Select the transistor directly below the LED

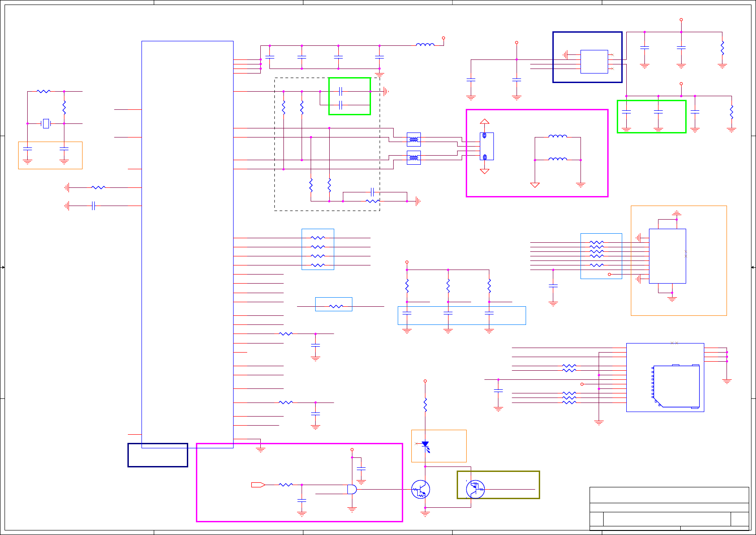420,490
